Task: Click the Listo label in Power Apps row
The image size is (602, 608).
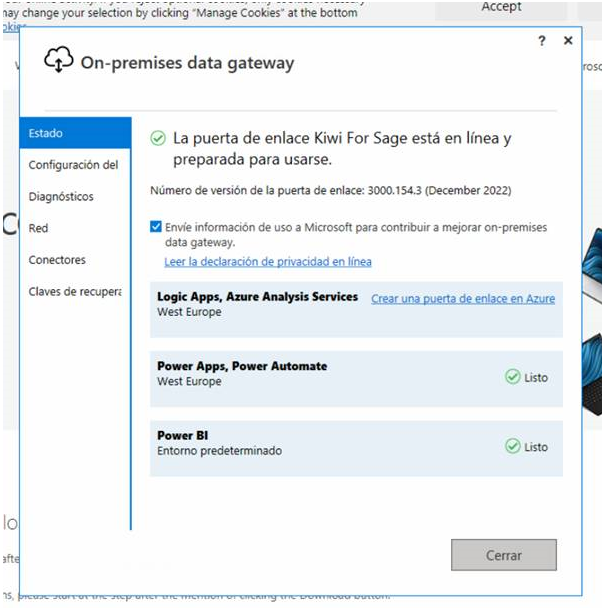Action: point(536,377)
